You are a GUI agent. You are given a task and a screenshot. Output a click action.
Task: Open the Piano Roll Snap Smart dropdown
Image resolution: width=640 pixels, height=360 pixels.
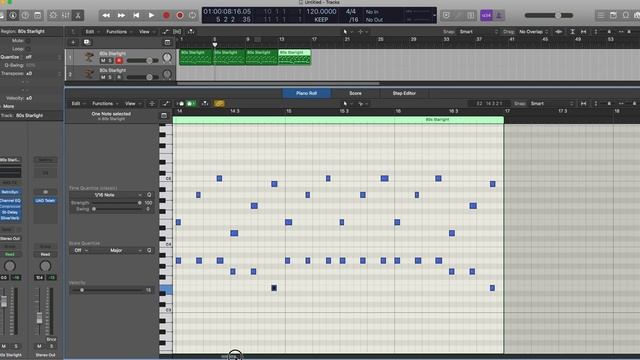[x=552, y=104]
